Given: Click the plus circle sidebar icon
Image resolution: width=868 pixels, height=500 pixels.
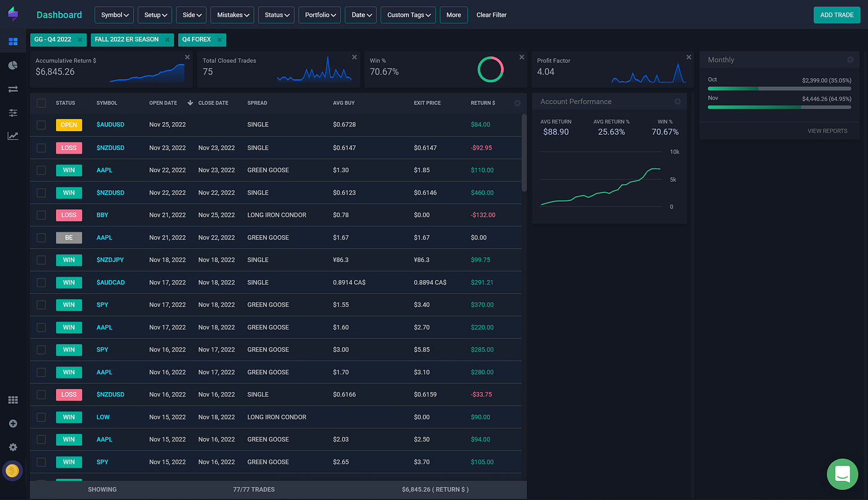Looking at the screenshot, I should (x=13, y=424).
